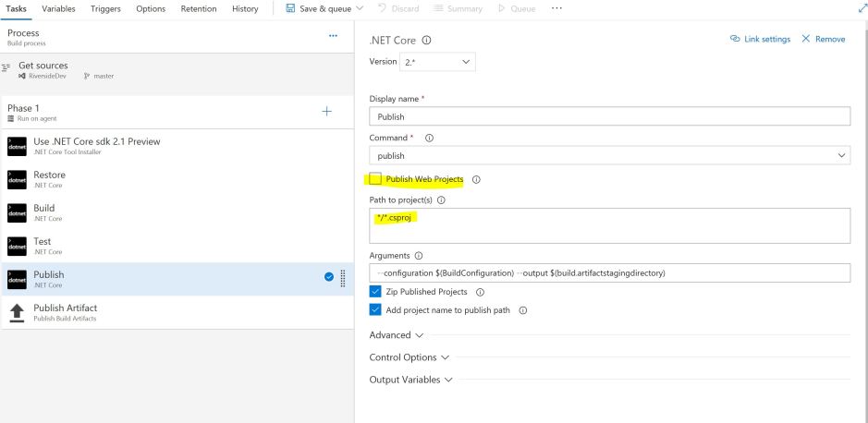Switch to the Variables tab
The width and height of the screenshot is (868, 423).
(x=59, y=9)
